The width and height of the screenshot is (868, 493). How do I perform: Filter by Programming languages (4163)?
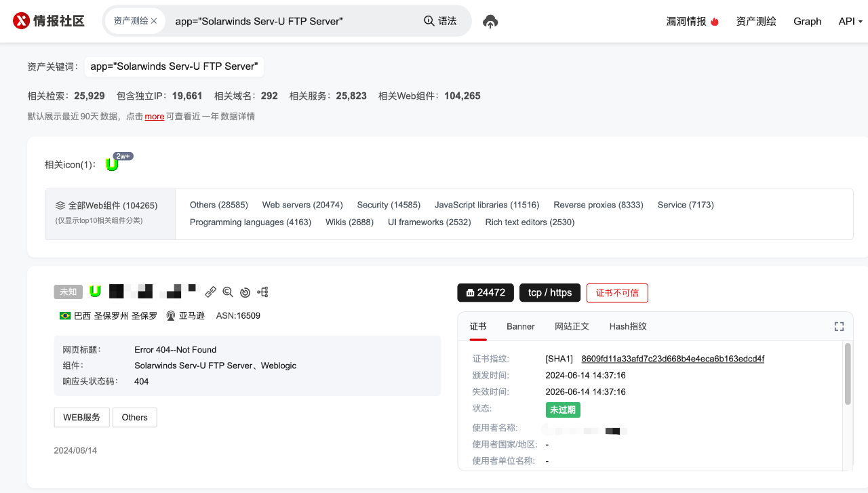point(250,222)
